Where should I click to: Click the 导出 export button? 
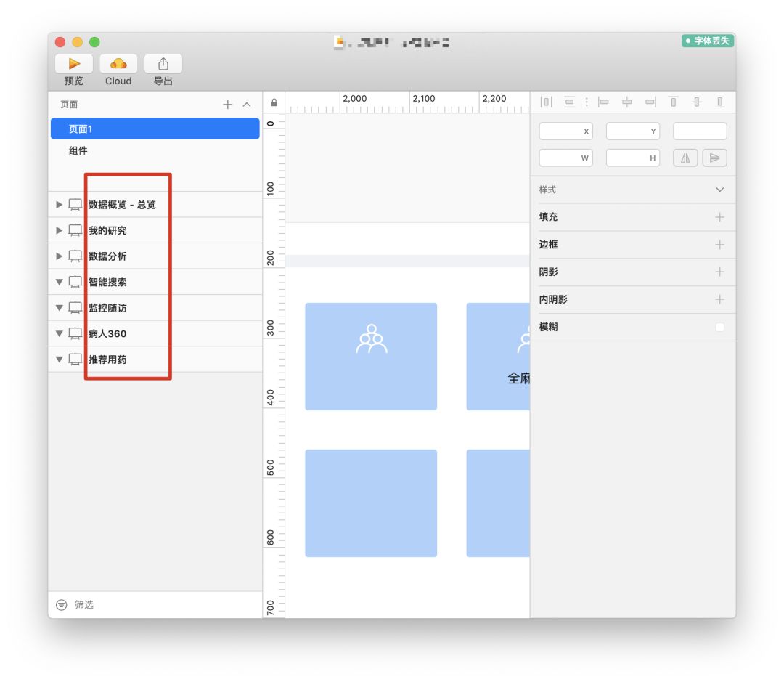[x=163, y=64]
